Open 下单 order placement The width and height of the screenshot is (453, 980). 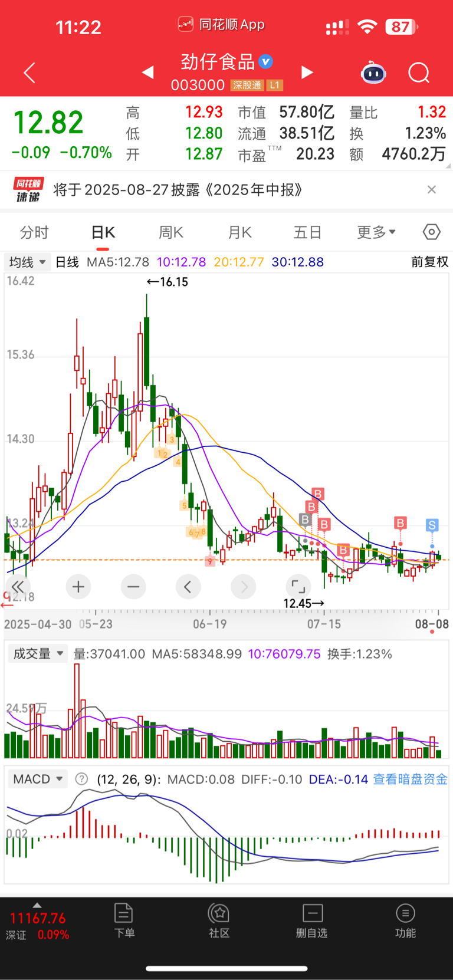coord(124,920)
